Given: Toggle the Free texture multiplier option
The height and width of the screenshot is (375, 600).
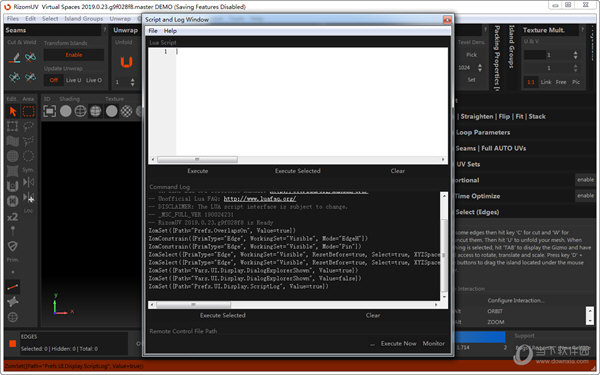Looking at the screenshot, I should tap(561, 82).
